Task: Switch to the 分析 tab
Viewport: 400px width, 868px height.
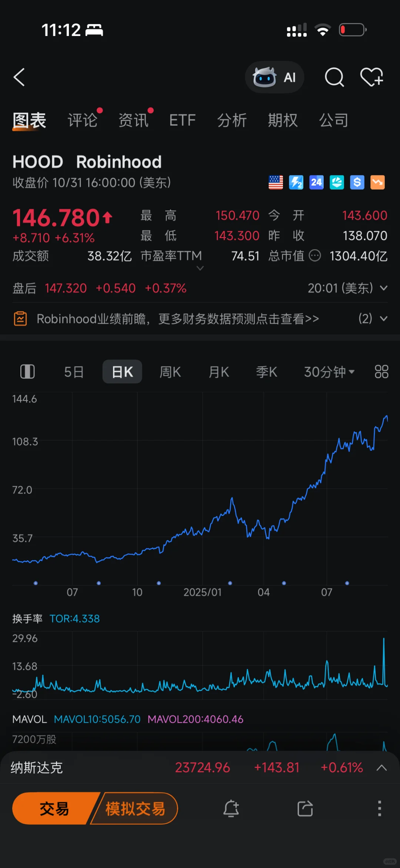Action: 232,121
